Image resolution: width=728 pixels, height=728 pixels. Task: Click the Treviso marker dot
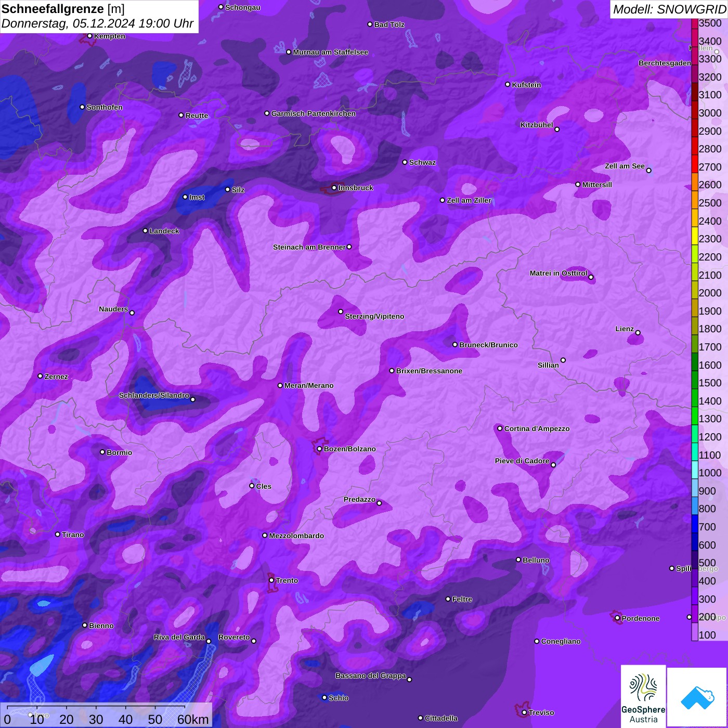(524, 712)
